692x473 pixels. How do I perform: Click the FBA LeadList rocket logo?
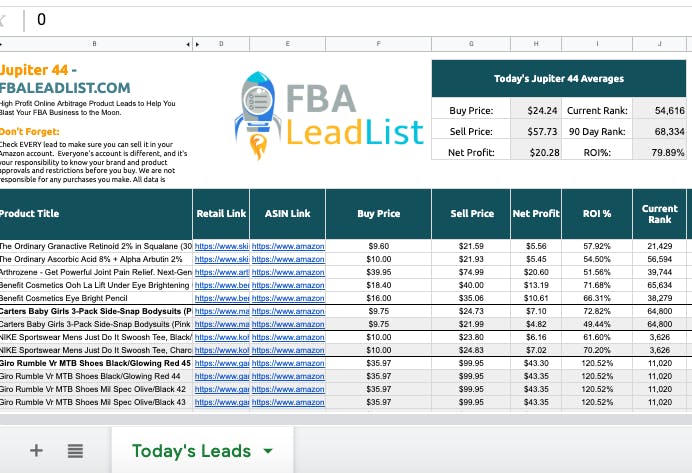click(329, 116)
